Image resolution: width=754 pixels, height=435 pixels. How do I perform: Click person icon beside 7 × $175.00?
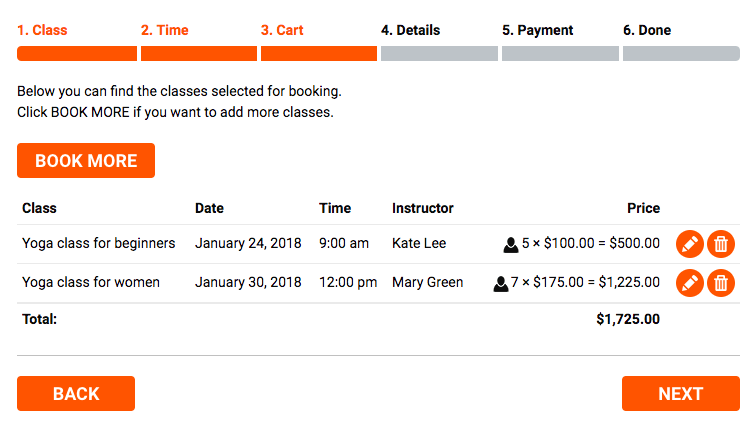click(x=501, y=284)
